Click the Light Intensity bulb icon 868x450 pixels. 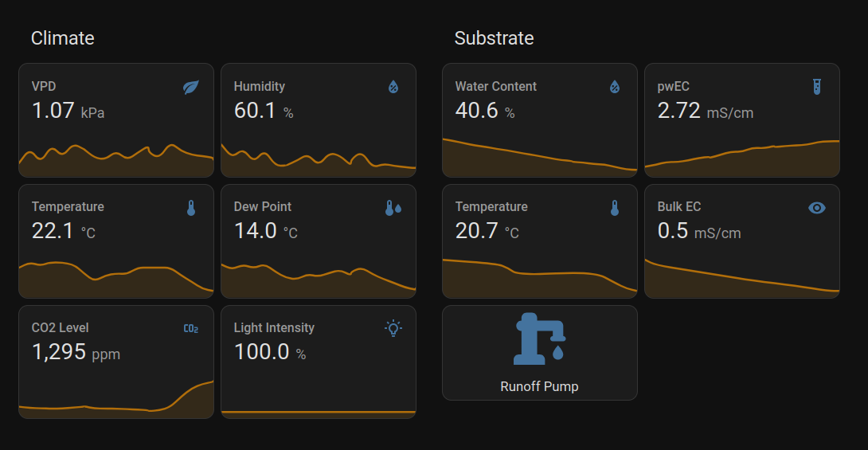393,328
